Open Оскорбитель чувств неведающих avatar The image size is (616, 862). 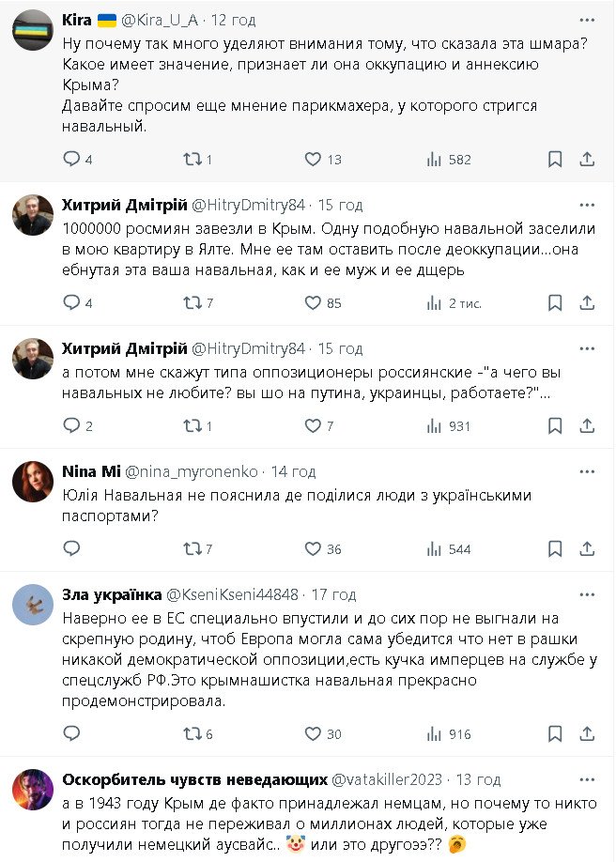(32, 790)
